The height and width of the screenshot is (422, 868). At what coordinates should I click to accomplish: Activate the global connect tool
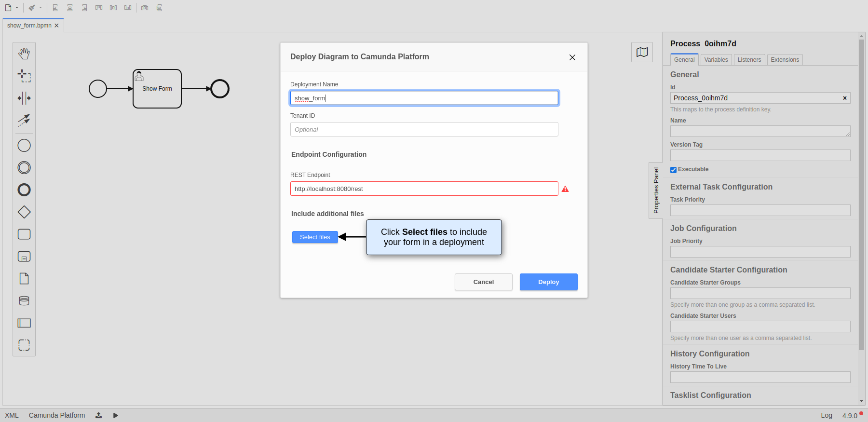[24, 120]
